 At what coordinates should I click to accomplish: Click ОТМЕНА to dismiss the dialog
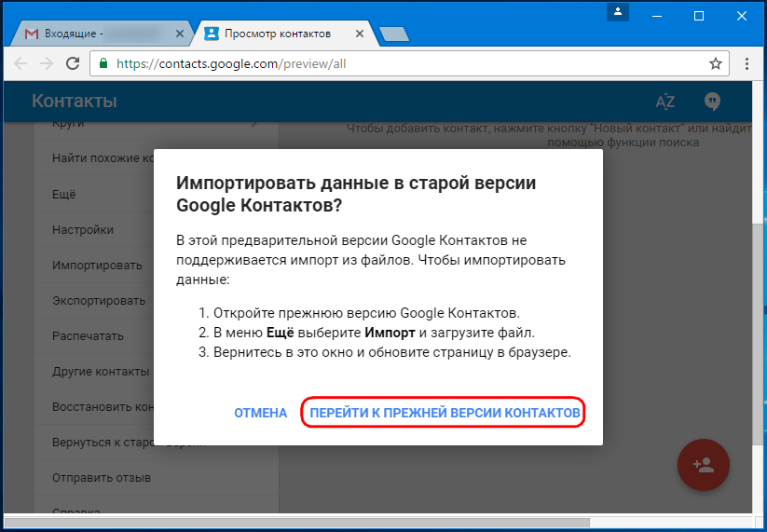click(x=261, y=413)
